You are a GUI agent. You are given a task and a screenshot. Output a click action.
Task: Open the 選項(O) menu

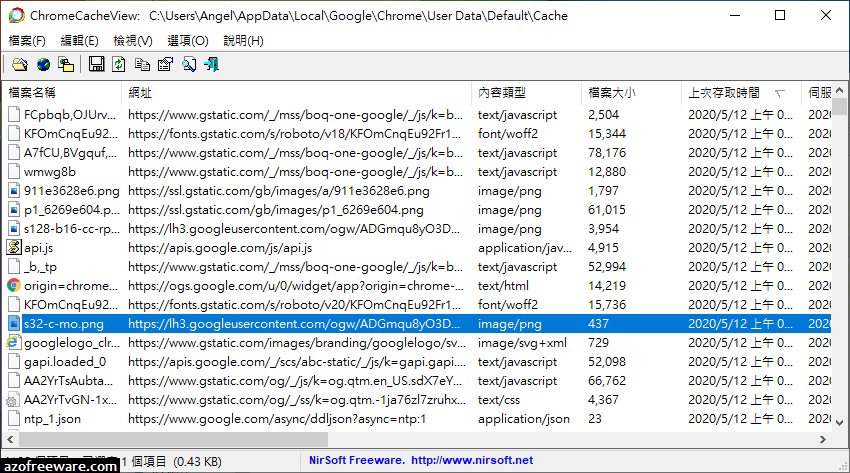(188, 41)
